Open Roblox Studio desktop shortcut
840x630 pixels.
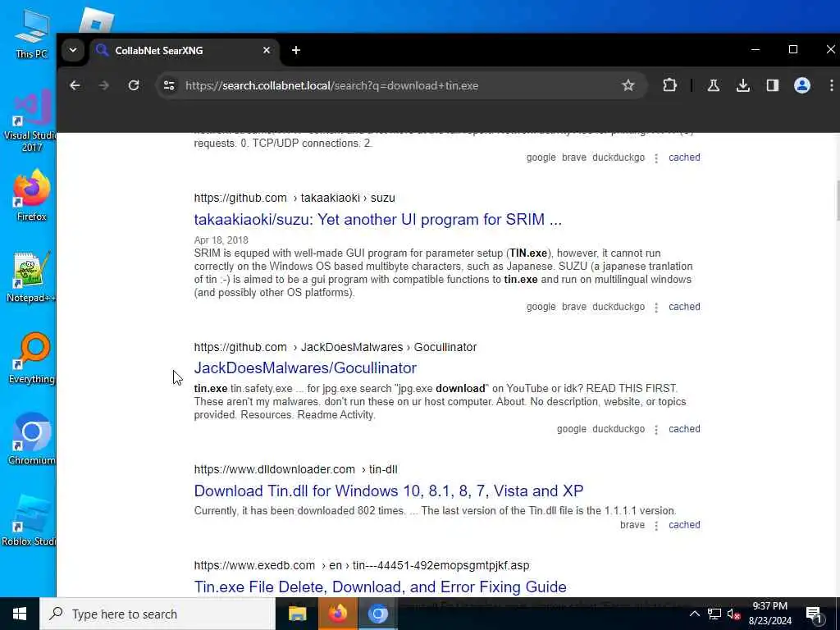click(x=29, y=520)
